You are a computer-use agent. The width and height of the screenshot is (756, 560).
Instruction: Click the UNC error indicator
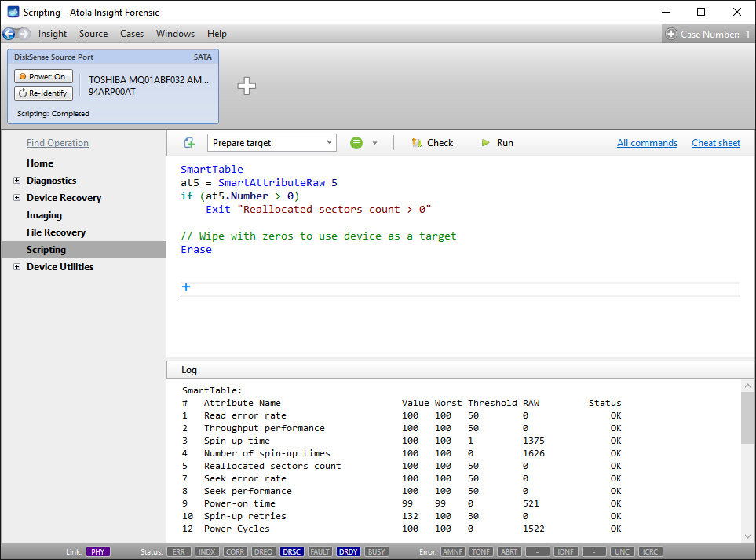click(x=622, y=551)
